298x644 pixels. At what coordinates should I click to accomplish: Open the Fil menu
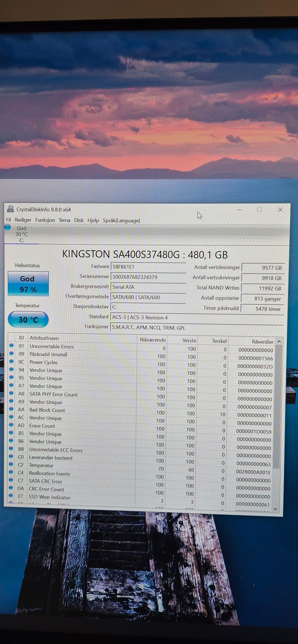point(8,220)
